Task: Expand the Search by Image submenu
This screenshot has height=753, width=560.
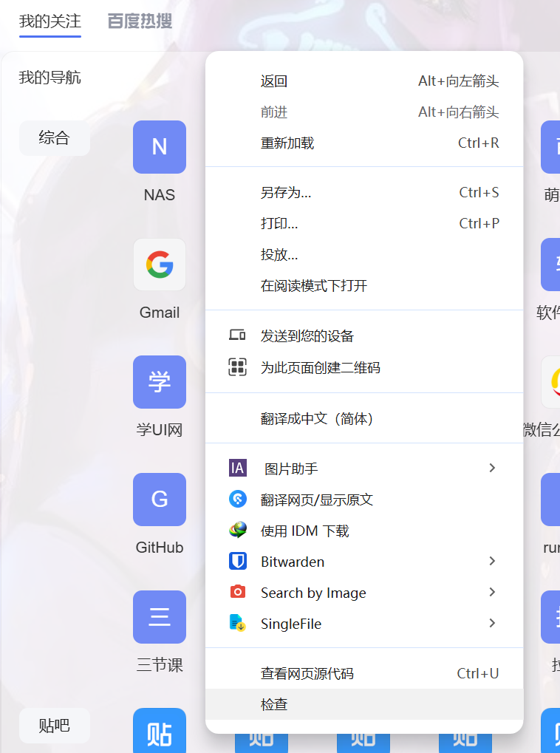Action: tap(492, 593)
